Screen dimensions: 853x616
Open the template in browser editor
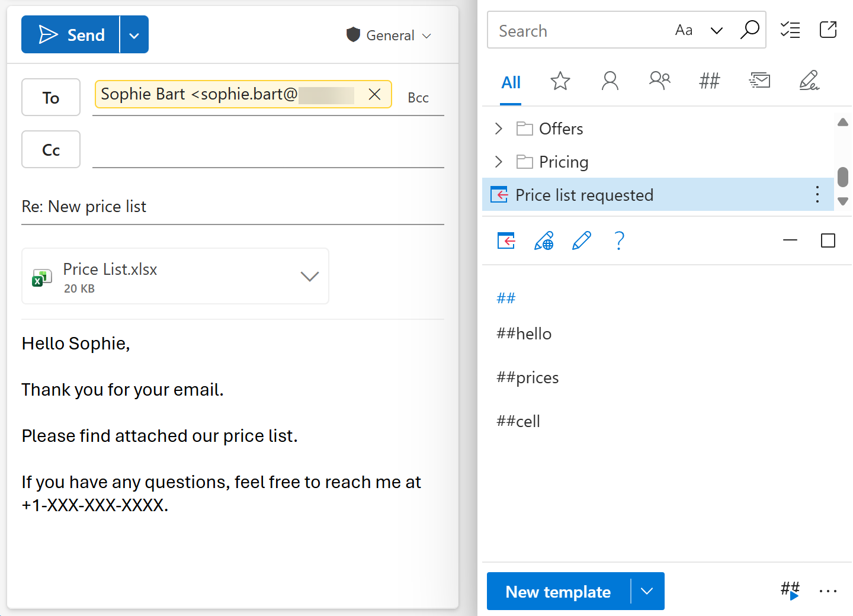[x=544, y=240]
